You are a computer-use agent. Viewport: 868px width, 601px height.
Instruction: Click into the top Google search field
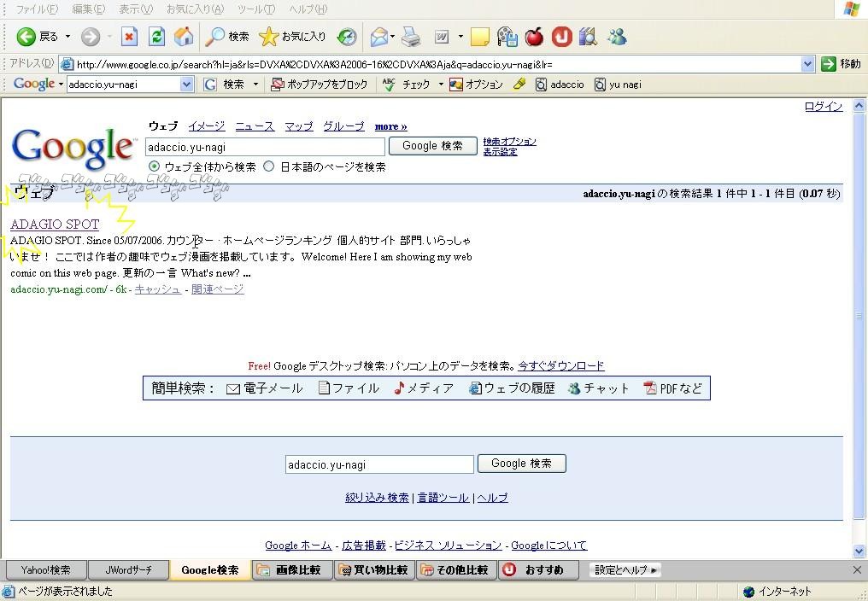point(265,147)
